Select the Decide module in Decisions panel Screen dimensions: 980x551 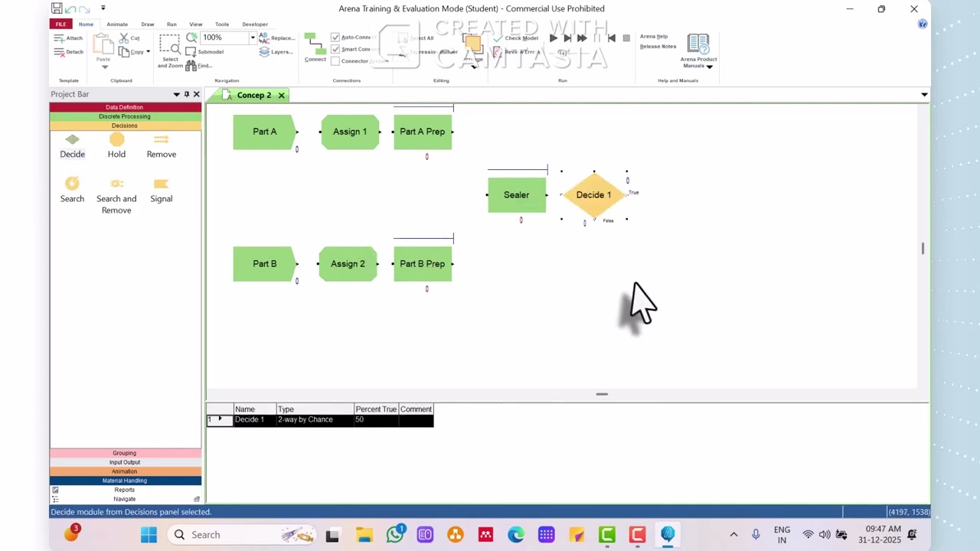72,145
